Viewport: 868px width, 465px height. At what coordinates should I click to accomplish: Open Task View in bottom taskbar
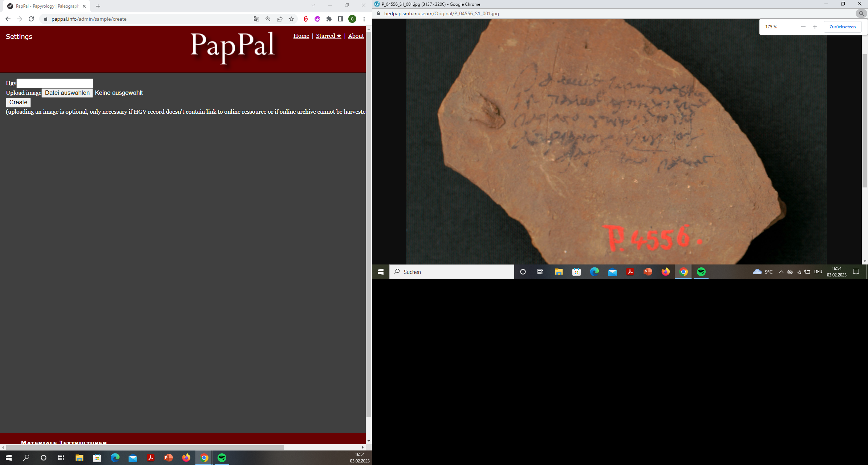[x=61, y=458]
